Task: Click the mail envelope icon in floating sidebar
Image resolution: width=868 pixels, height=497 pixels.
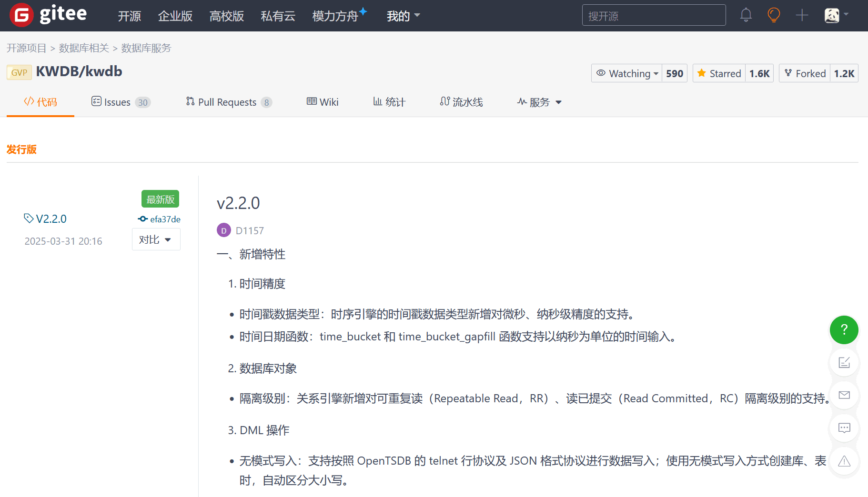Action: pyautogui.click(x=844, y=395)
